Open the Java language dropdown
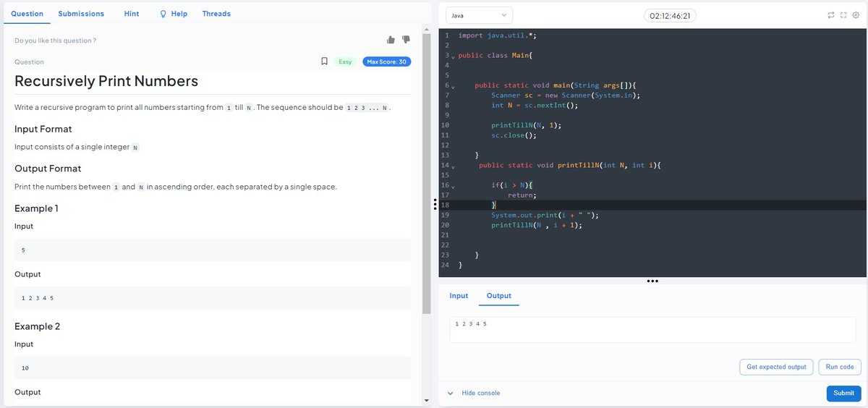This screenshot has width=868, height=408. [479, 15]
